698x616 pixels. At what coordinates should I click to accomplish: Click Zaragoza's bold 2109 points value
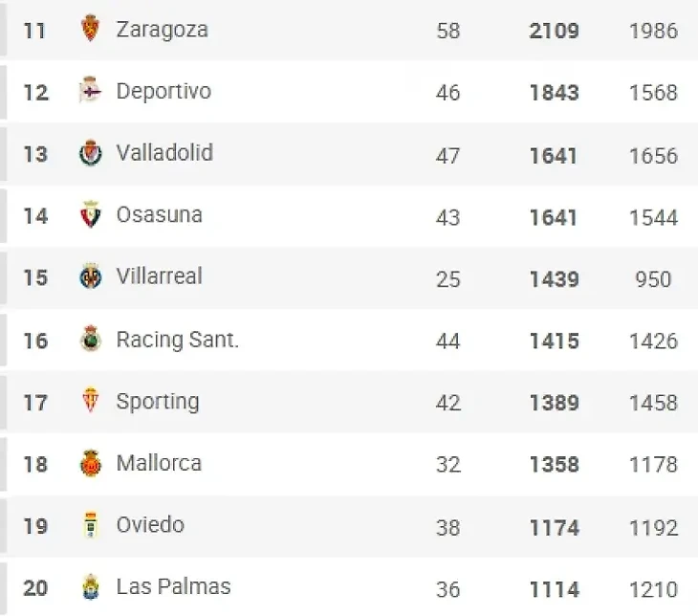pos(555,31)
